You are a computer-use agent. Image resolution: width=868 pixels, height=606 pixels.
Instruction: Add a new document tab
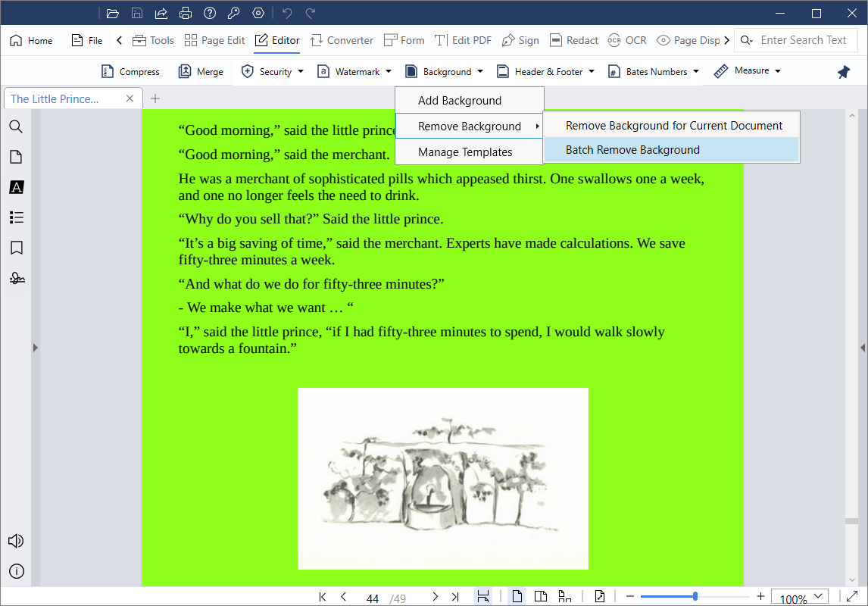155,98
